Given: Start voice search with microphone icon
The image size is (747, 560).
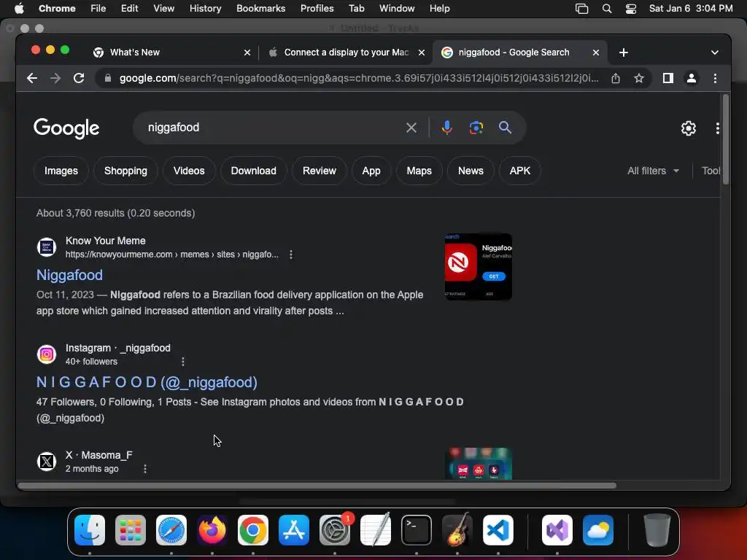Looking at the screenshot, I should coord(447,128).
